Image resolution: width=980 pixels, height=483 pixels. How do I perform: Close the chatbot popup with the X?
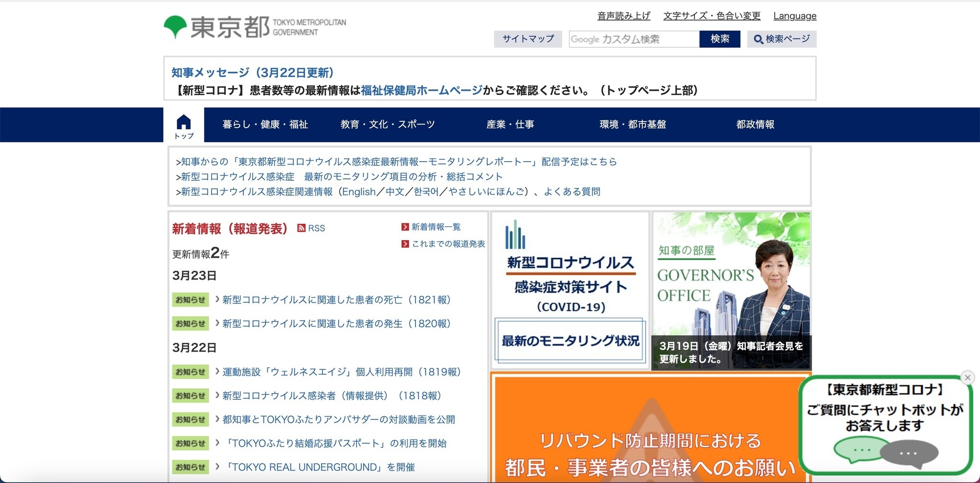(968, 377)
